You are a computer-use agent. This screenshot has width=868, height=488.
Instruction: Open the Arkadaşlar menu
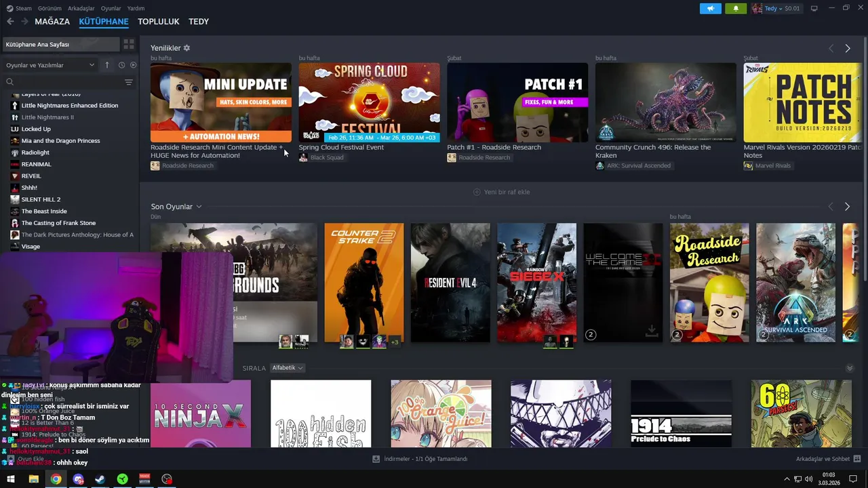(x=81, y=8)
